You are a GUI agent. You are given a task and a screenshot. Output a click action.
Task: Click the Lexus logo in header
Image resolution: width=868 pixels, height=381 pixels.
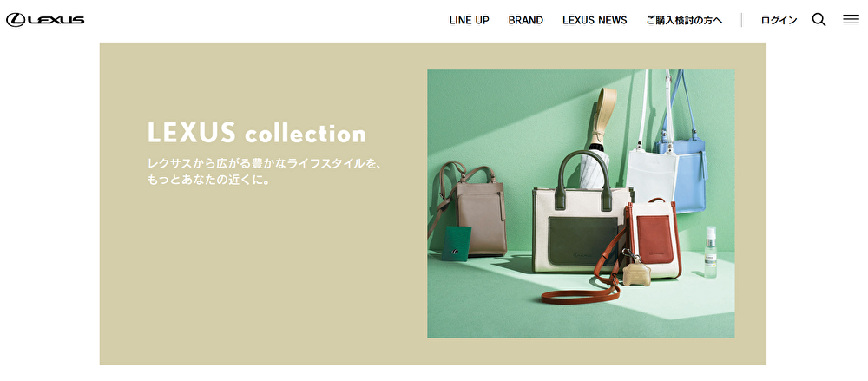[x=45, y=20]
